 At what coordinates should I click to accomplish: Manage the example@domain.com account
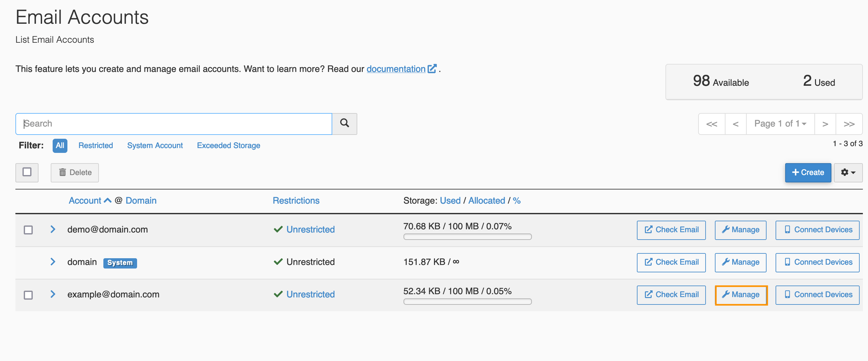coord(741,295)
